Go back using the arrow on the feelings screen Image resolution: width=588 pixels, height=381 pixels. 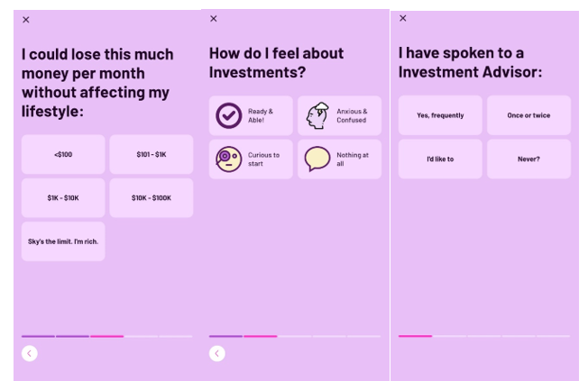[216, 353]
